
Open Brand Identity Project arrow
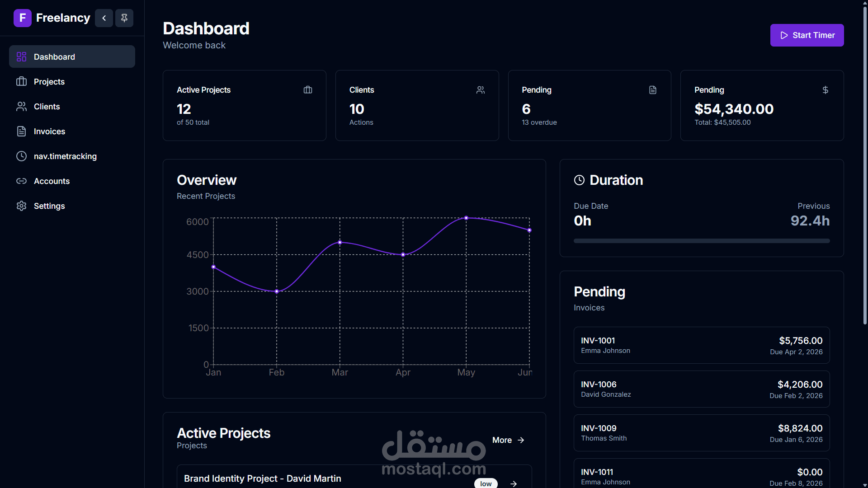coord(514,483)
